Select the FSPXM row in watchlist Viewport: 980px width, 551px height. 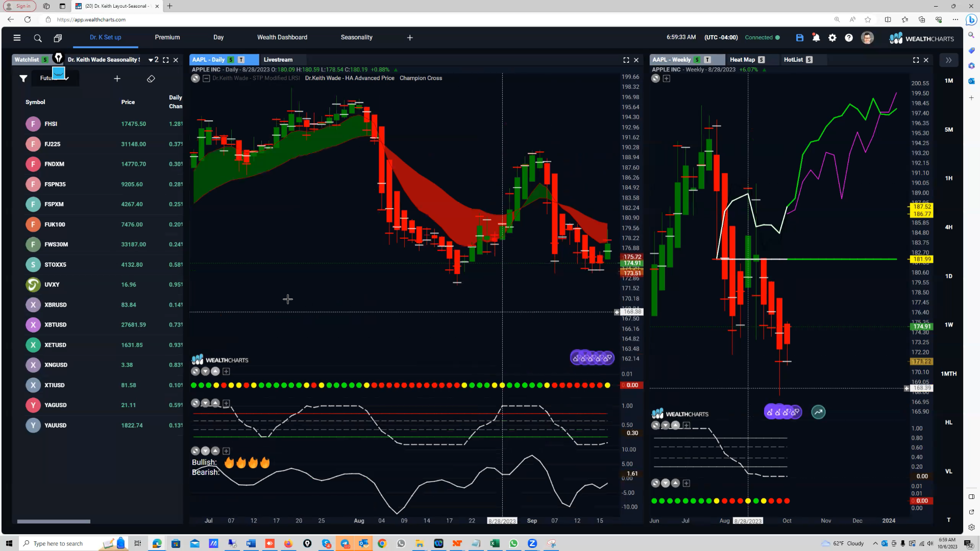pos(97,205)
